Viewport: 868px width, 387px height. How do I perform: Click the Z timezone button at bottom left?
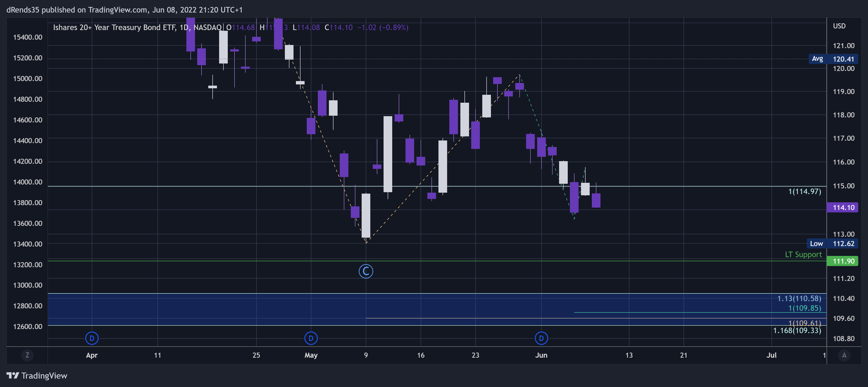[27, 355]
